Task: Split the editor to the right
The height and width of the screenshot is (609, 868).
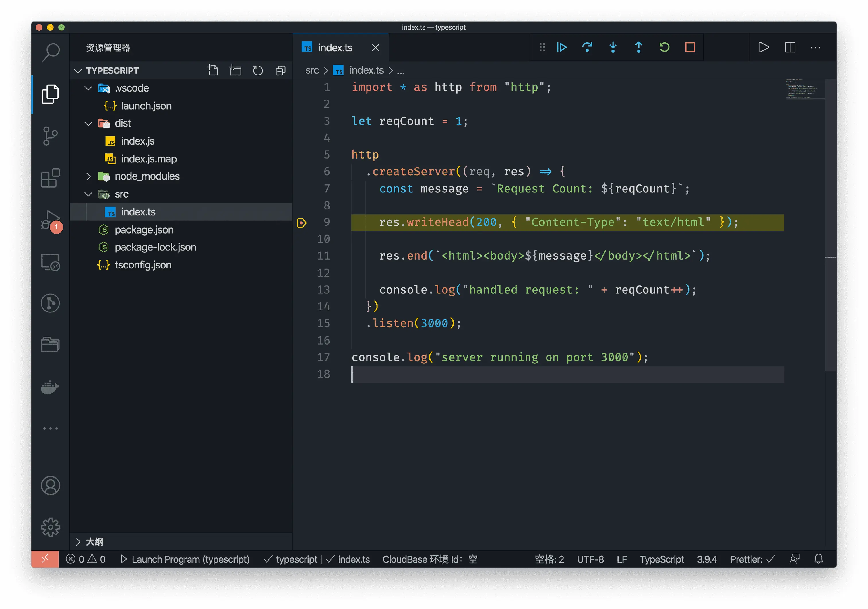Action: [790, 47]
